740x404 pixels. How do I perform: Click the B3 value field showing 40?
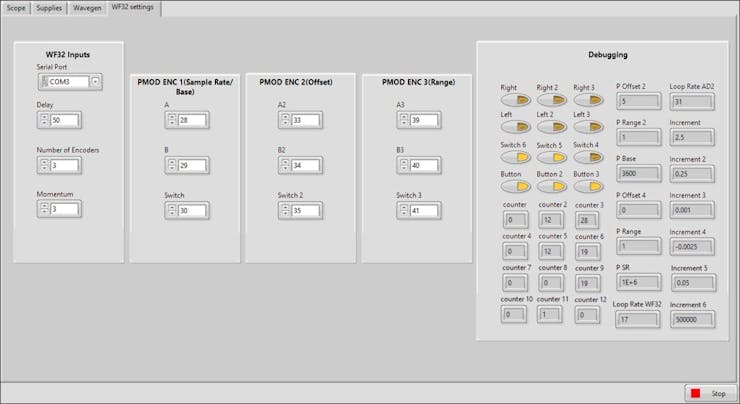point(424,165)
